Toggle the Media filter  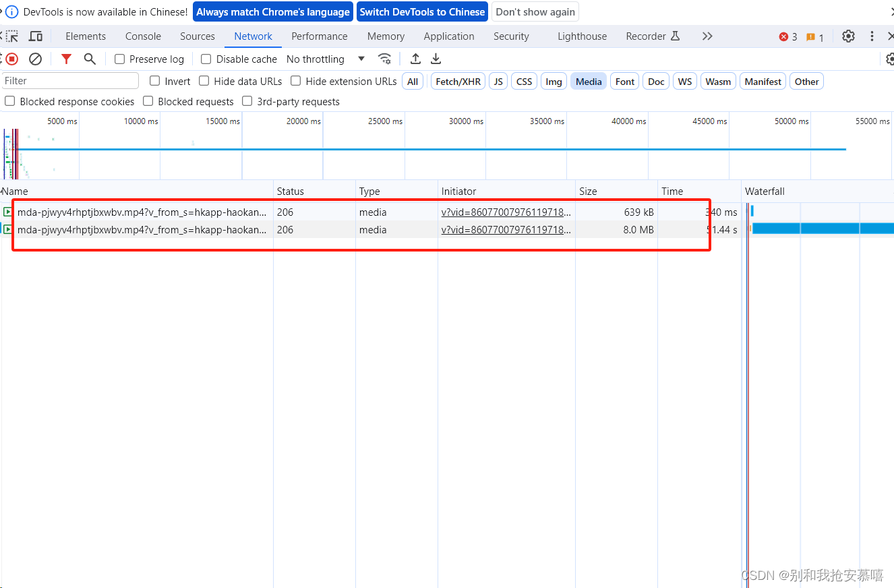[x=589, y=82]
